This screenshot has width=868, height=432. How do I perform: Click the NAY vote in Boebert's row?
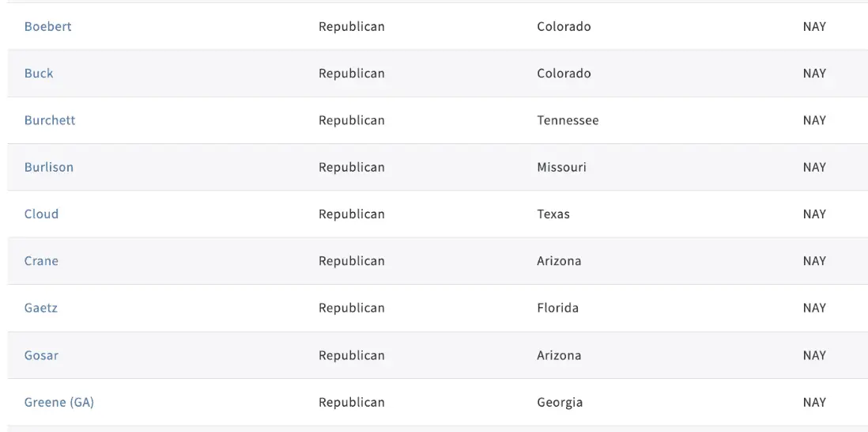(x=814, y=27)
